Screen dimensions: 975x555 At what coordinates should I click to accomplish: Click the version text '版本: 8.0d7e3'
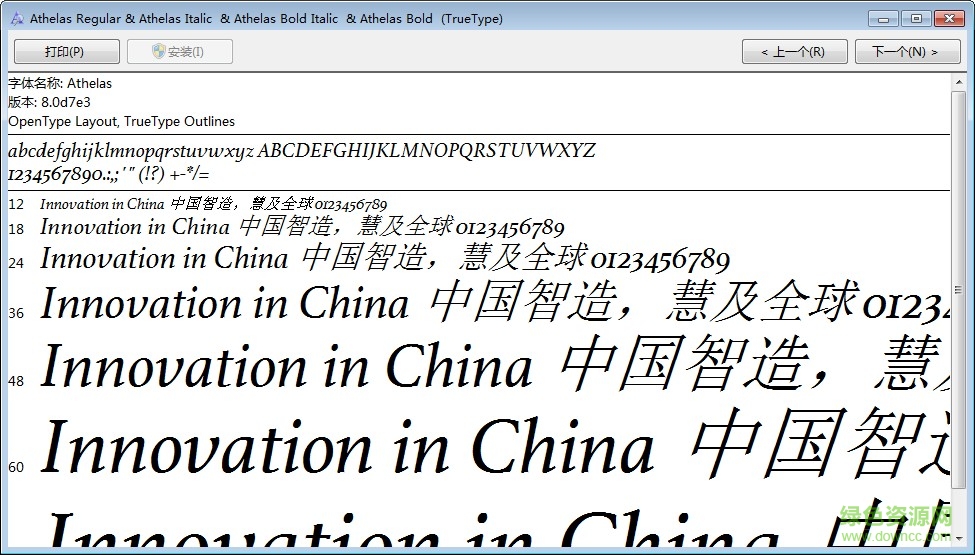(x=50, y=102)
